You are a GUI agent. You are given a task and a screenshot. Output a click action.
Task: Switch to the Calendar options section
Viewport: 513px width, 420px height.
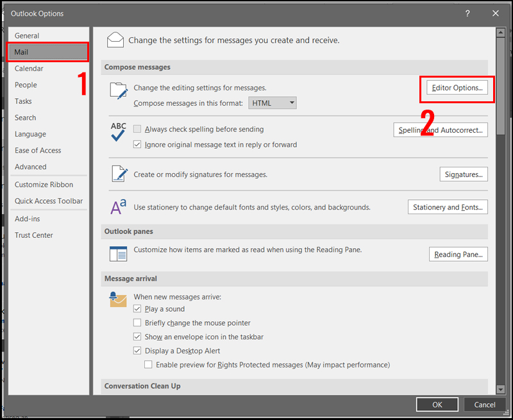click(29, 68)
